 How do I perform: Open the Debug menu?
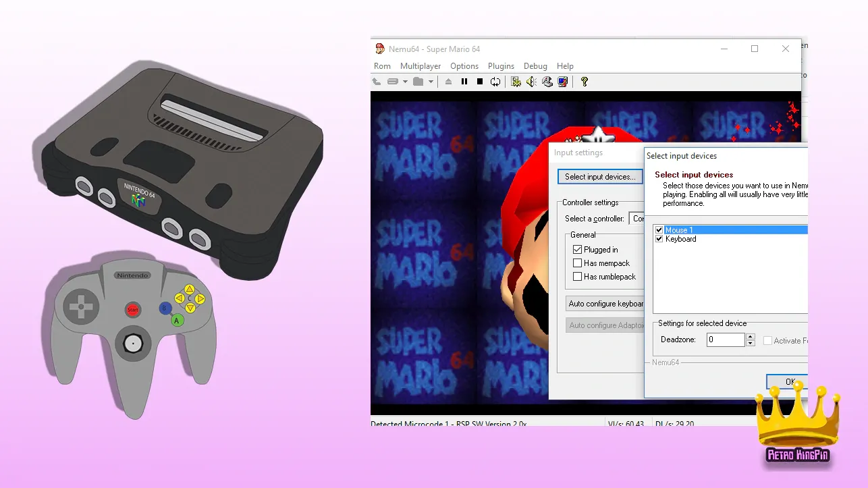(x=536, y=66)
